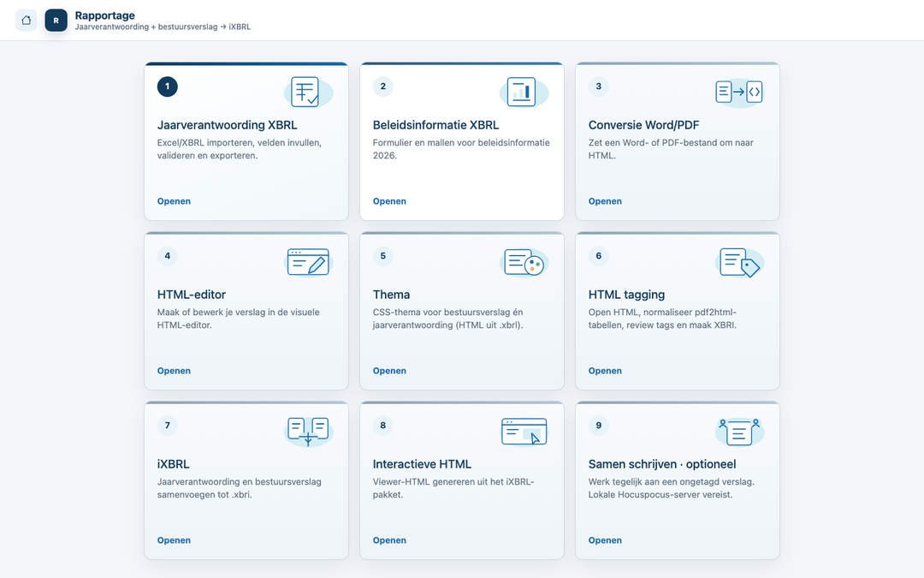Click step number 4 badge
The width and height of the screenshot is (924, 578).
click(x=168, y=256)
